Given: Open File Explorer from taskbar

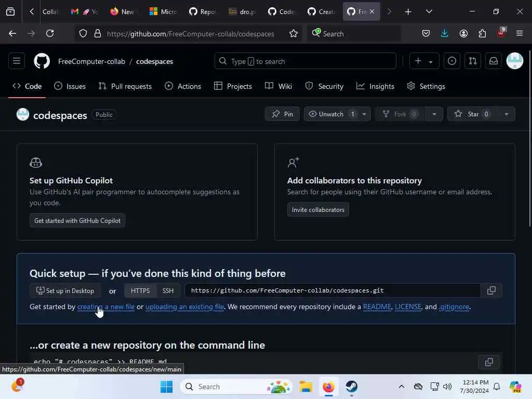Looking at the screenshot, I should coord(305,387).
